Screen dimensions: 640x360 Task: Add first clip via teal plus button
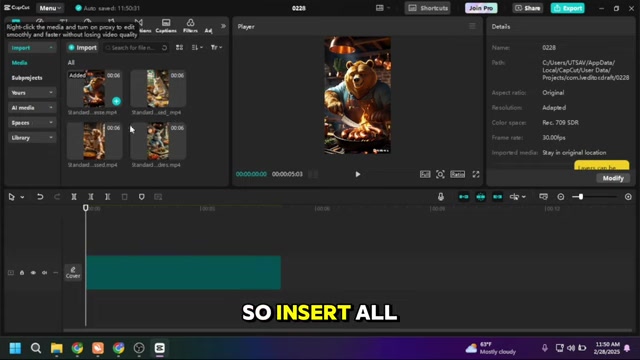pyautogui.click(x=116, y=101)
